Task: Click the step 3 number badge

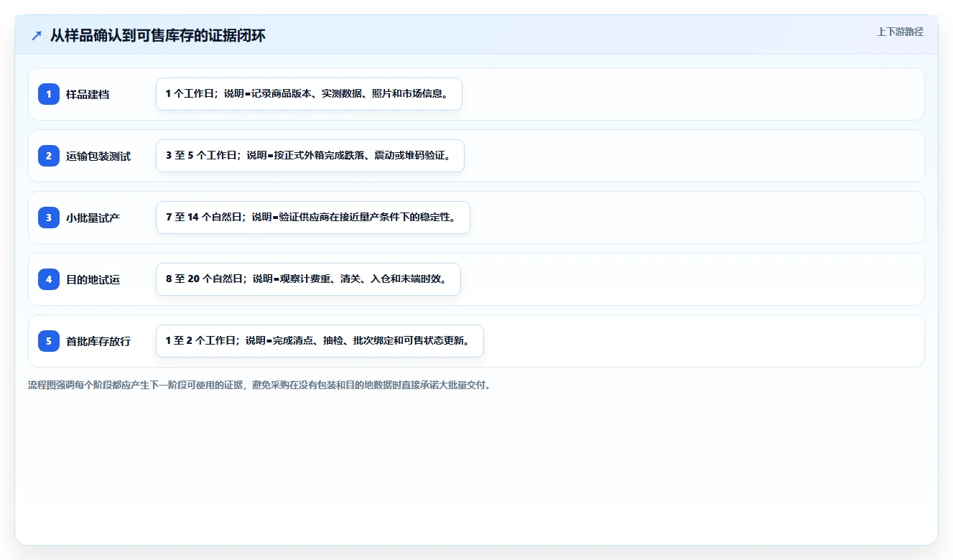Action: pyautogui.click(x=49, y=218)
